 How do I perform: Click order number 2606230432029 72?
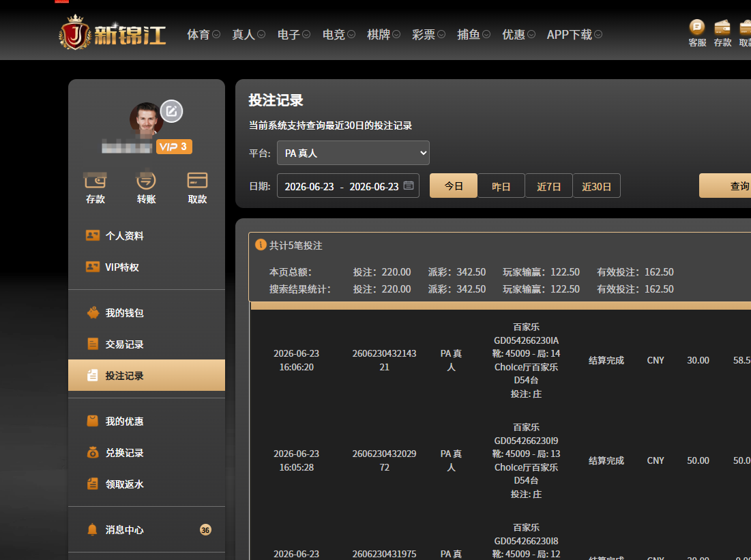pyautogui.click(x=384, y=460)
